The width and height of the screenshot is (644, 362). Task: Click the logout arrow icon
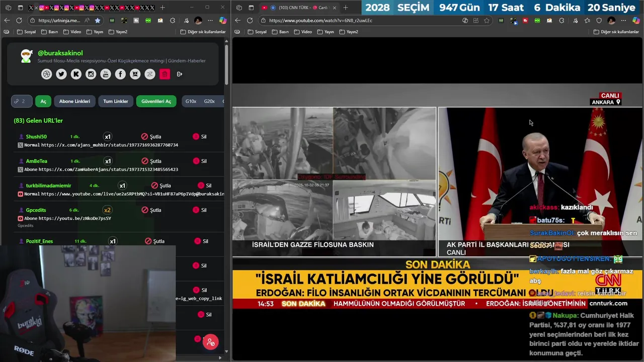click(x=180, y=74)
